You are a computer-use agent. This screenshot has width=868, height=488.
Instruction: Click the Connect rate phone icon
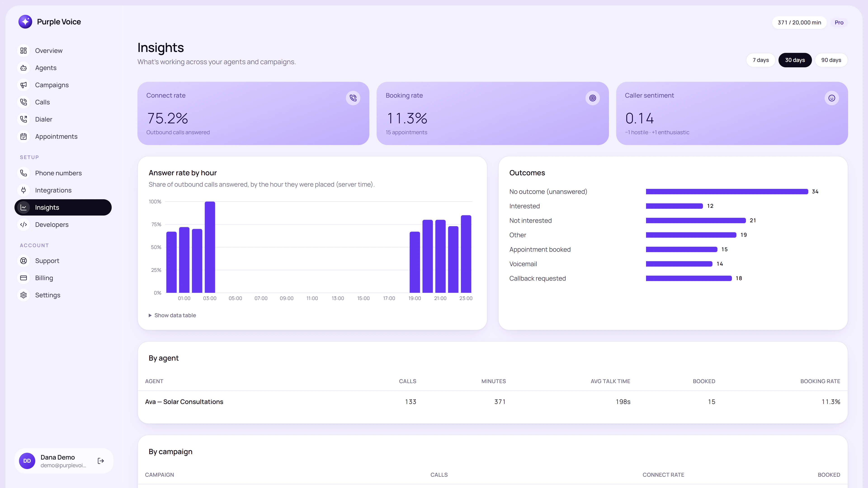[x=353, y=98]
